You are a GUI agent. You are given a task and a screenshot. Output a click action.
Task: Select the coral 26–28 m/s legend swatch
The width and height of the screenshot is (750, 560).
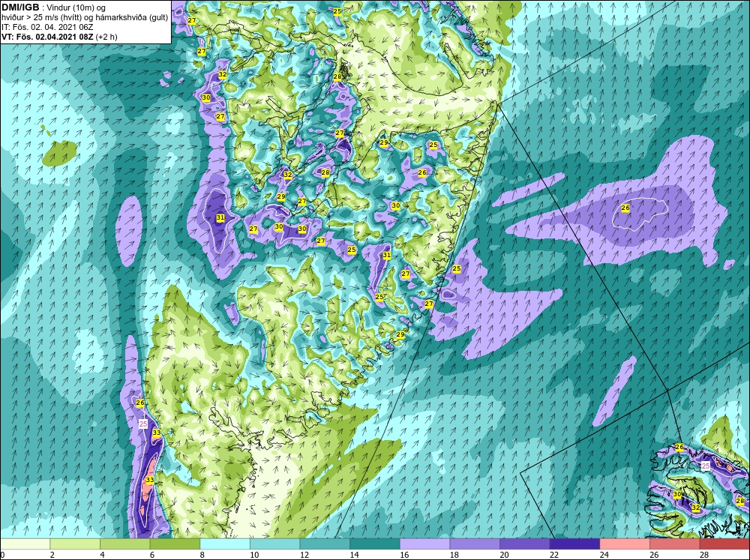tap(675, 544)
